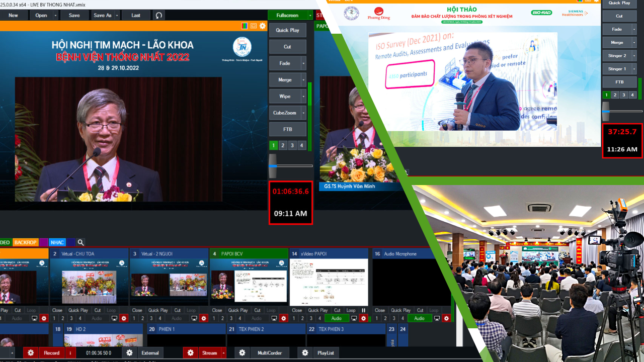Toggle Audio on Audio Microphone input
The height and width of the screenshot is (362, 644).
420,318
